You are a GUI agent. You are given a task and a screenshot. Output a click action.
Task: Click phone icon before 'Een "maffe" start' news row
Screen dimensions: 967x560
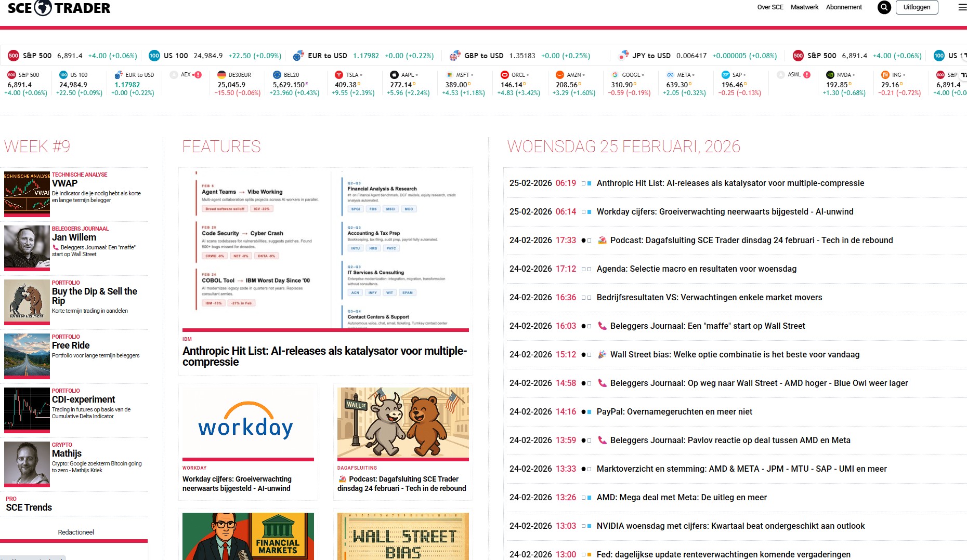(x=603, y=326)
